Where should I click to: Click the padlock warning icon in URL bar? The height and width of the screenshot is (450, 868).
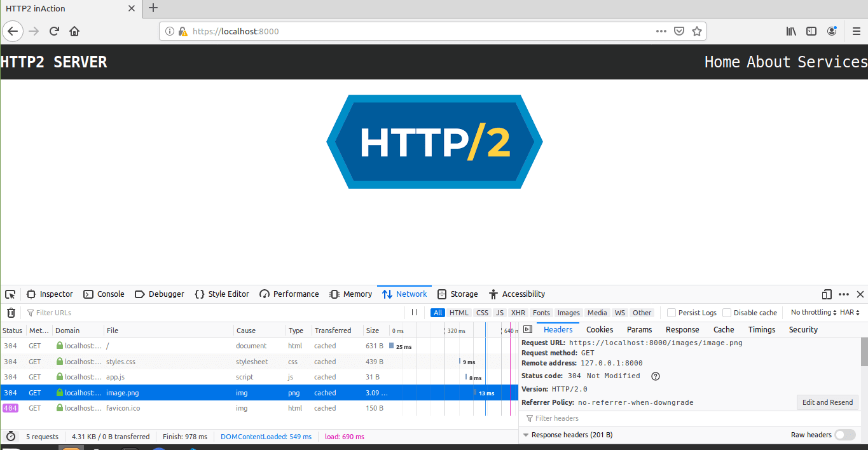pos(183,31)
